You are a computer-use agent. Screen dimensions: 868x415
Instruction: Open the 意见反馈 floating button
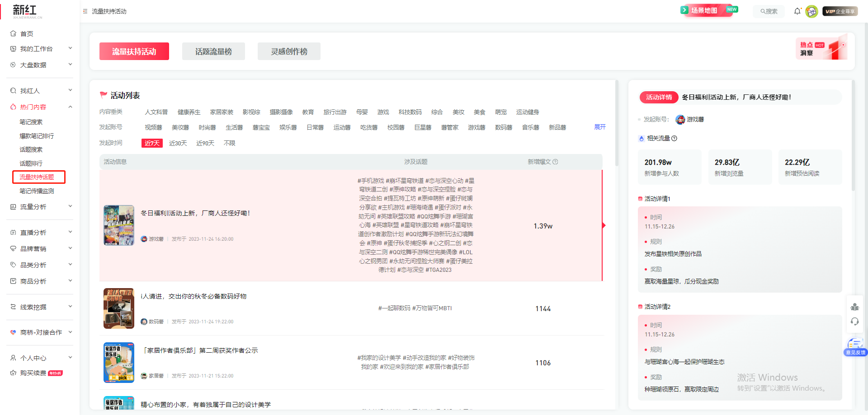pyautogui.click(x=855, y=347)
